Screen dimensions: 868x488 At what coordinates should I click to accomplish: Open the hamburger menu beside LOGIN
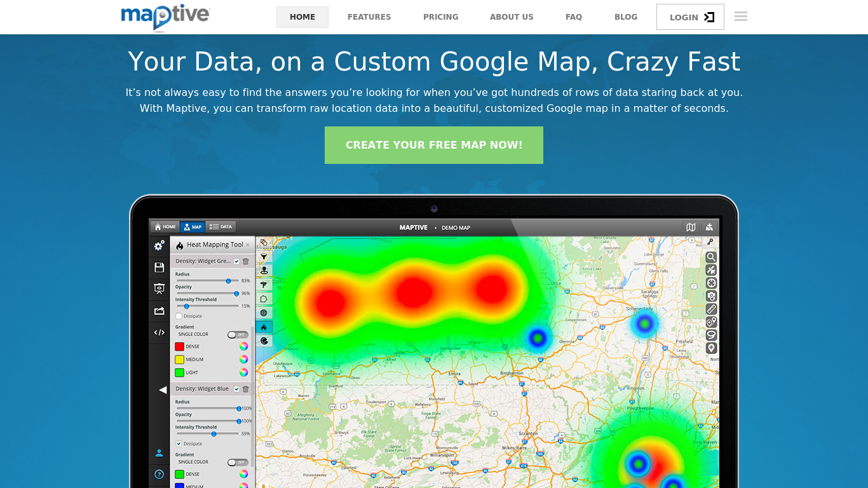(741, 17)
